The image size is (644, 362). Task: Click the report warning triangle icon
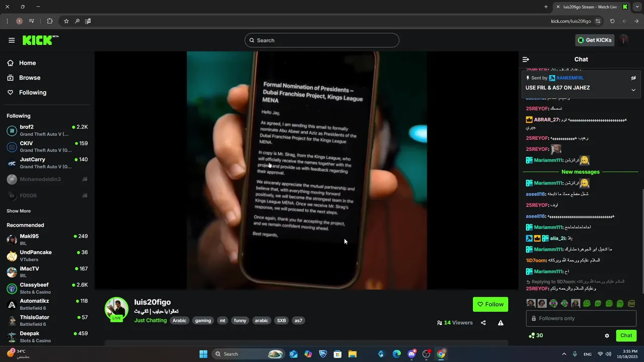pyautogui.click(x=501, y=323)
